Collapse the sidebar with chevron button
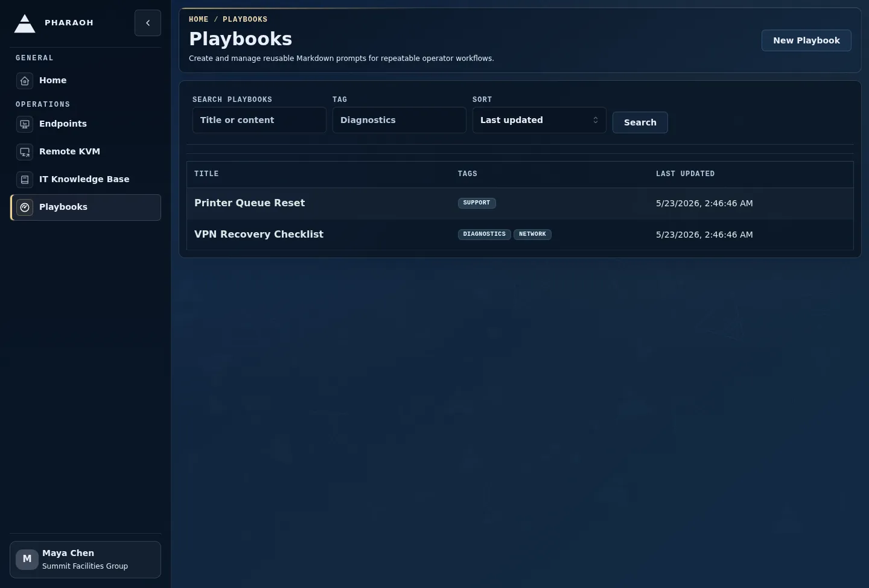The width and height of the screenshot is (869, 588). (x=148, y=23)
